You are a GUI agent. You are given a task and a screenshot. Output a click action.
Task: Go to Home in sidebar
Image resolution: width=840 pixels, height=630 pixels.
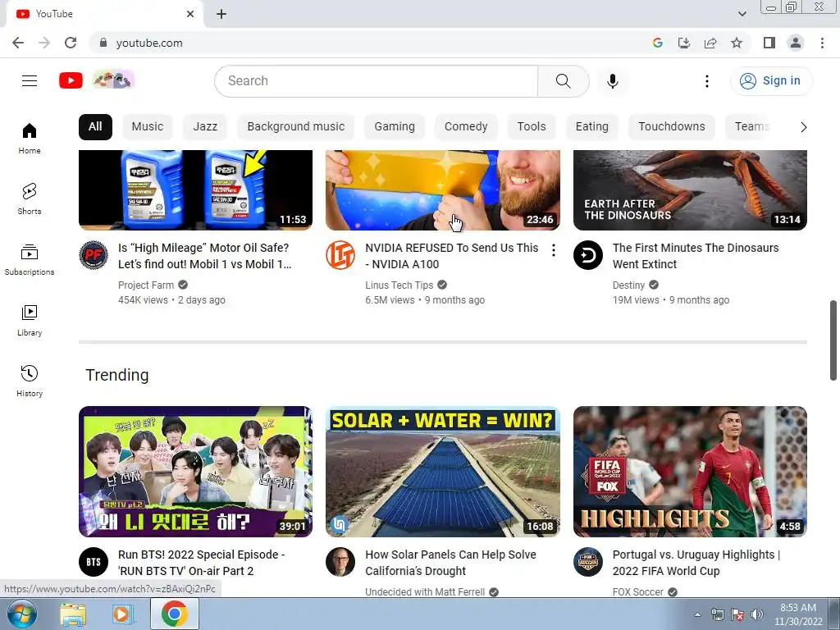point(30,138)
